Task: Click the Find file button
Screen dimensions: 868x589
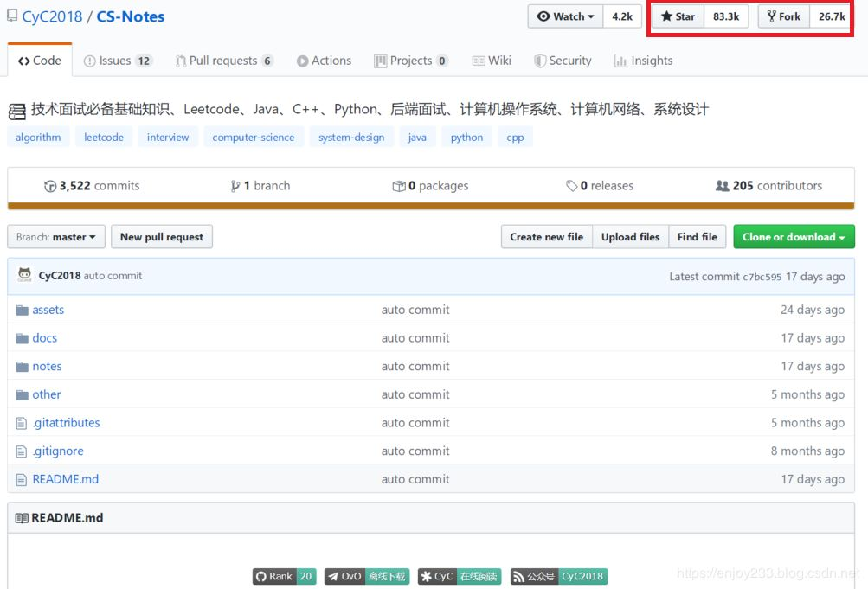Action: point(698,237)
